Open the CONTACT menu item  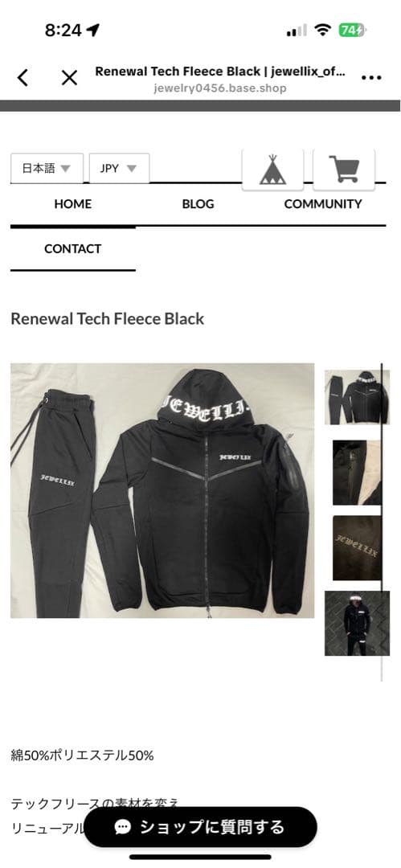point(73,248)
